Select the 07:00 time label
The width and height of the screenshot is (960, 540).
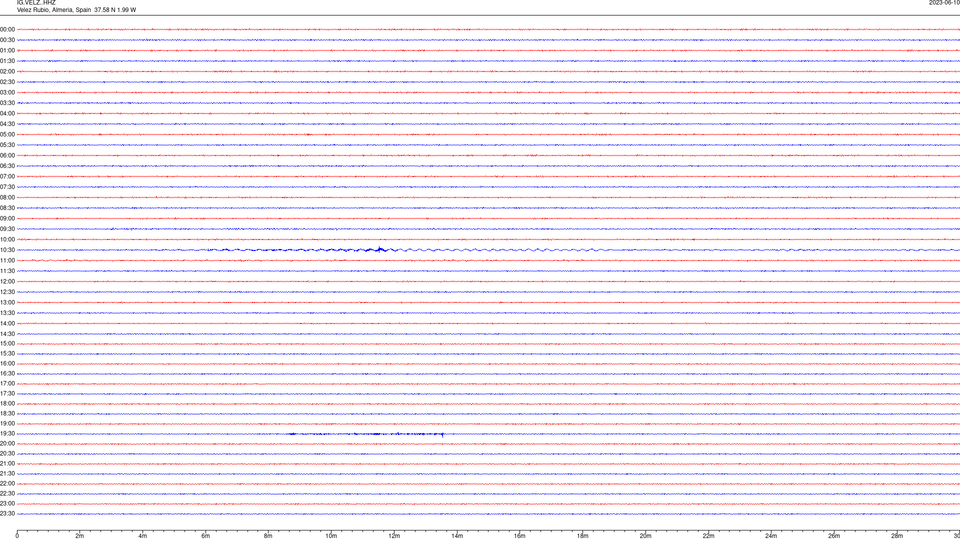(x=7, y=176)
